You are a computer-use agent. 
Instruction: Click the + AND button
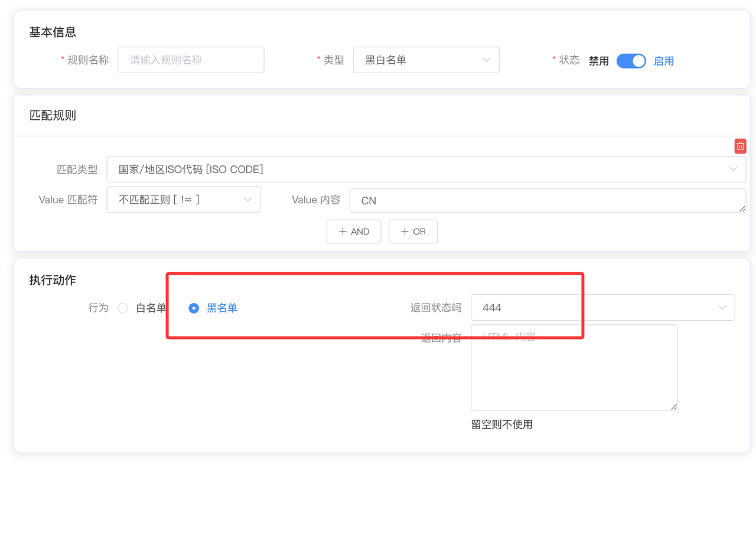[354, 232]
